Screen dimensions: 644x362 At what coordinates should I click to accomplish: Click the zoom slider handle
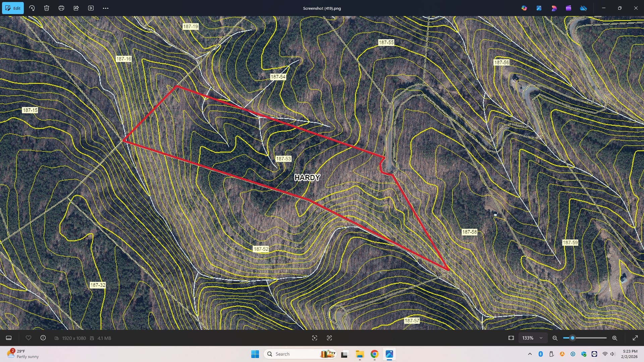click(573, 338)
